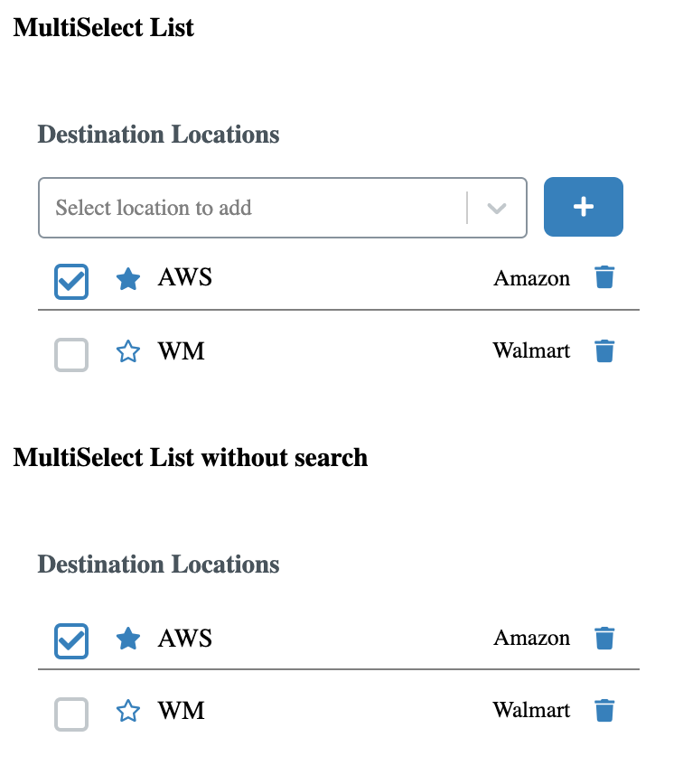Click the star icon next to WM without search
The height and width of the screenshot is (784, 683).
pos(128,712)
